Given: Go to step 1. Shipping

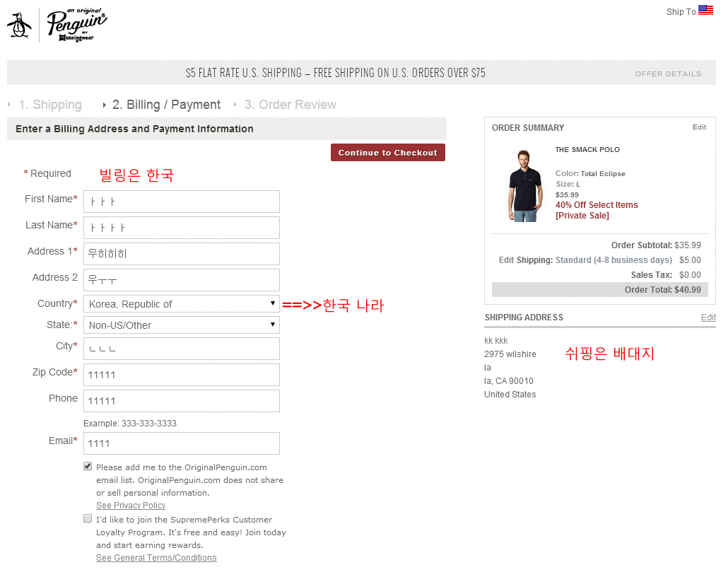Looking at the screenshot, I should click(x=50, y=105).
